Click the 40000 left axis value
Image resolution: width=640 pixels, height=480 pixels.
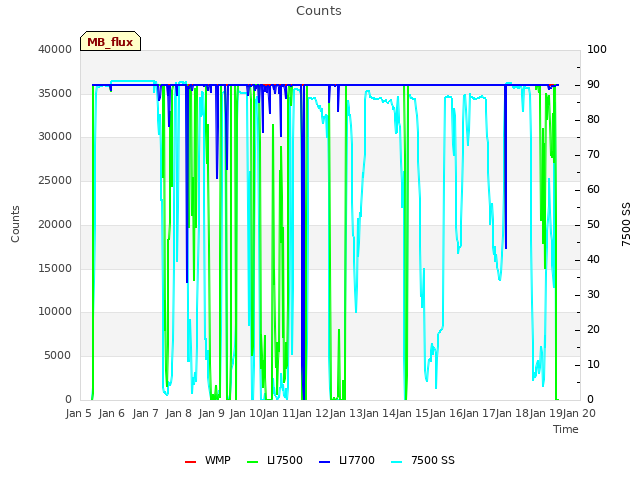pos(55,49)
